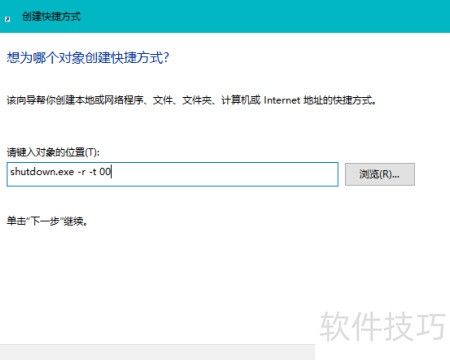450x360 pixels.
Task: Click the -r argument in location field
Action: click(81, 172)
